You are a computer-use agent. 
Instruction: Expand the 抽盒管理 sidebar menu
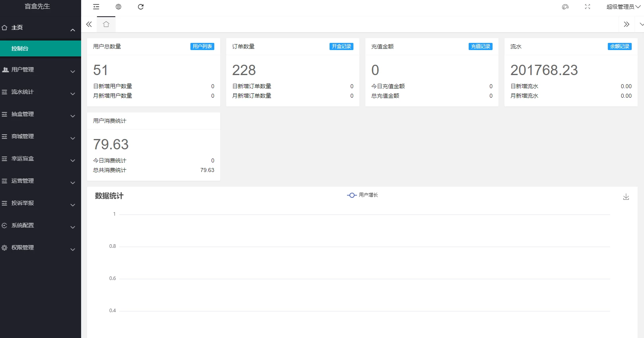click(40, 114)
